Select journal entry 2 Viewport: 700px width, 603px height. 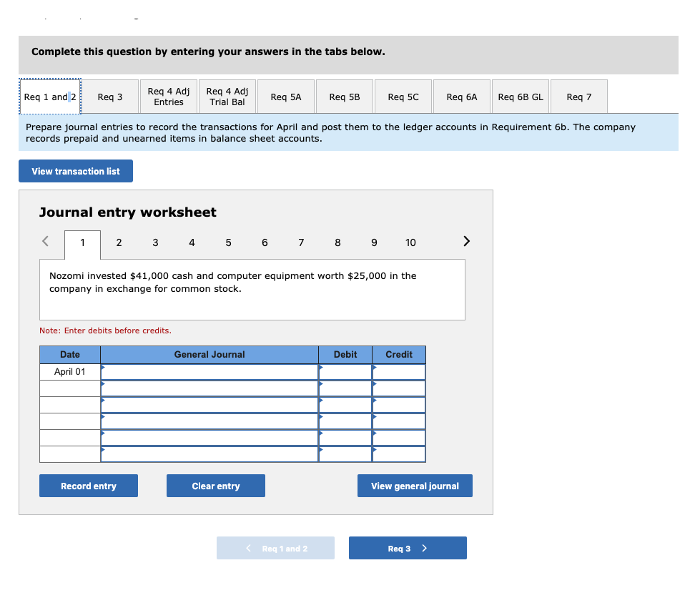click(119, 242)
